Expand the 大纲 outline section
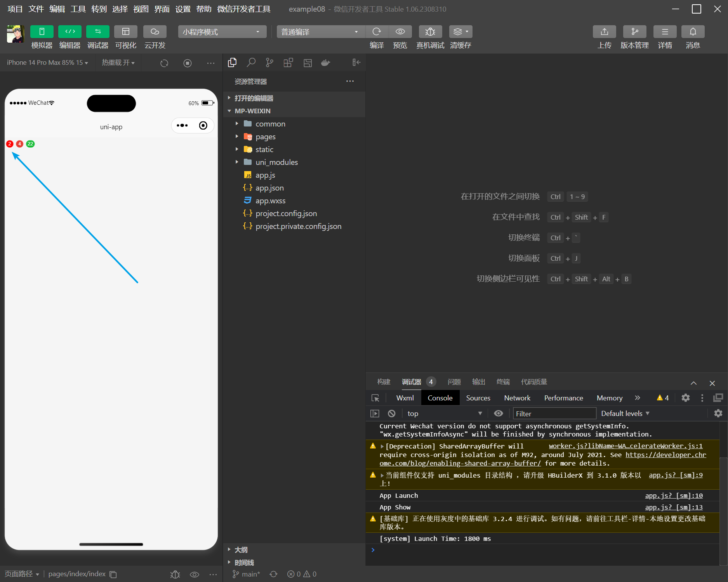The height and width of the screenshot is (582, 728). pos(294,550)
